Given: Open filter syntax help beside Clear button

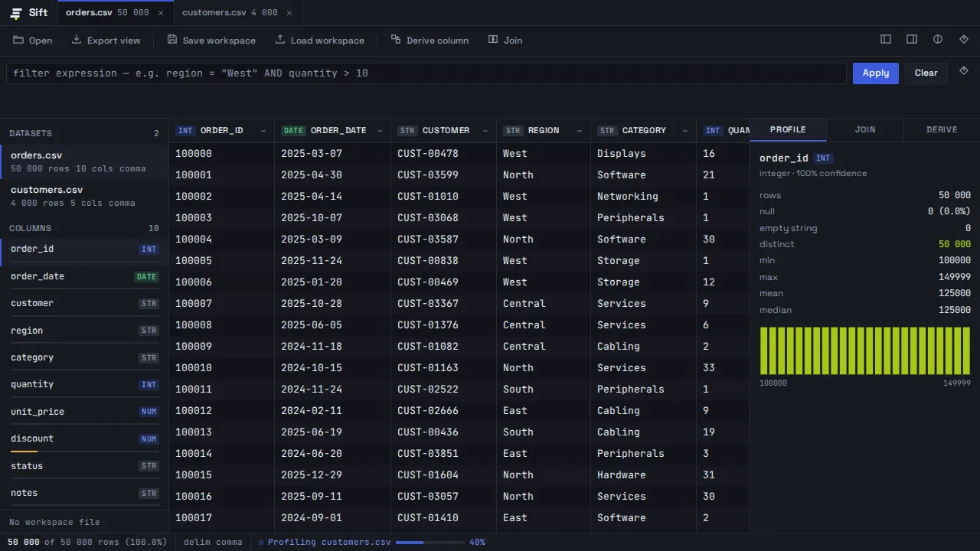Looking at the screenshot, I should click(964, 71).
